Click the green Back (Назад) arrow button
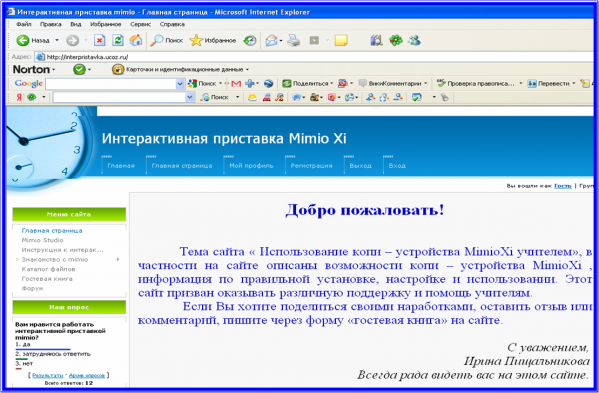 click(x=23, y=40)
